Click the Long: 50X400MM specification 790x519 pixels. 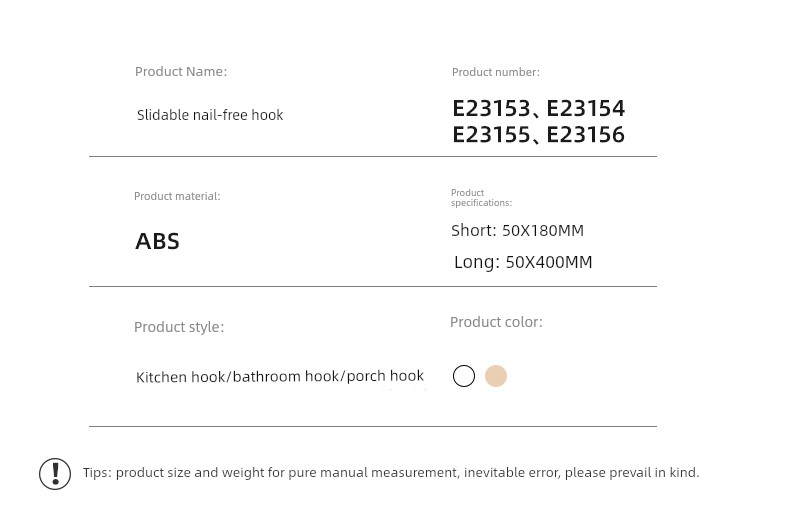click(x=523, y=262)
